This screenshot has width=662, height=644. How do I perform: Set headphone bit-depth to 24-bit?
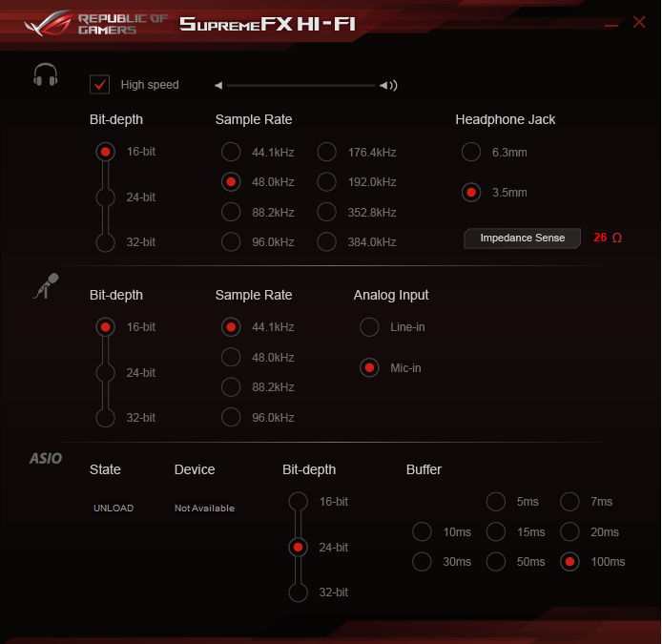(x=105, y=197)
